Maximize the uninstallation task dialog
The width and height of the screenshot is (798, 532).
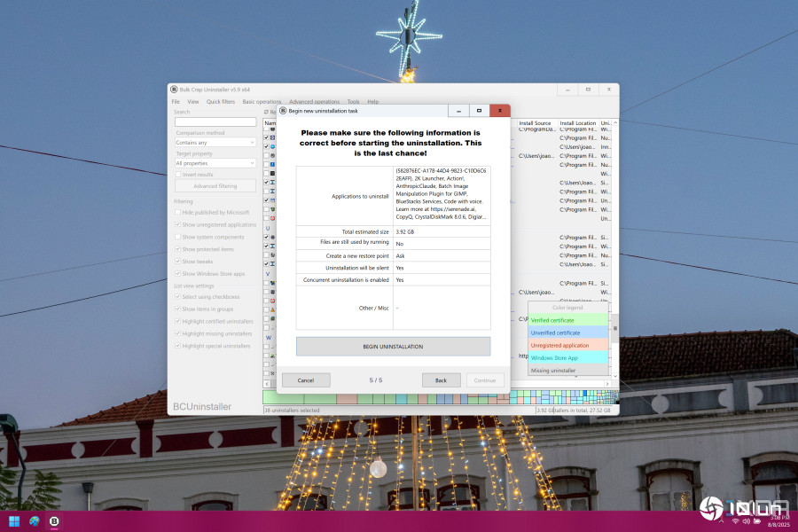pyautogui.click(x=479, y=111)
